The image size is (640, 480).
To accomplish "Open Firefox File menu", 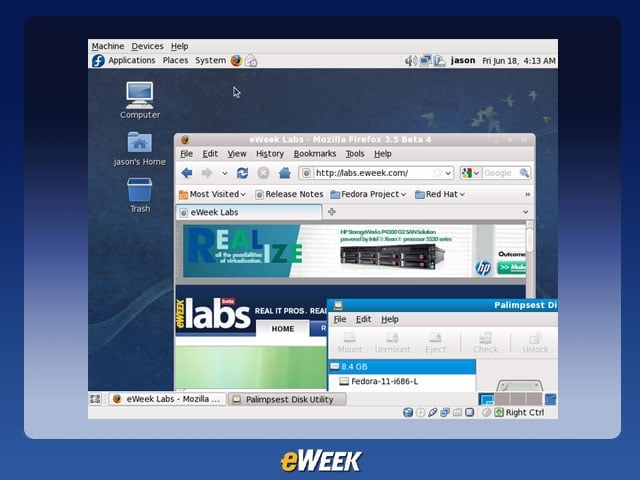I will click(x=187, y=154).
